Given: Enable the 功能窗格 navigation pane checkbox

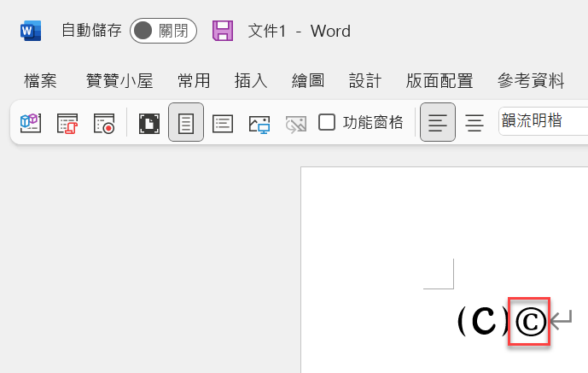Looking at the screenshot, I should point(327,122).
